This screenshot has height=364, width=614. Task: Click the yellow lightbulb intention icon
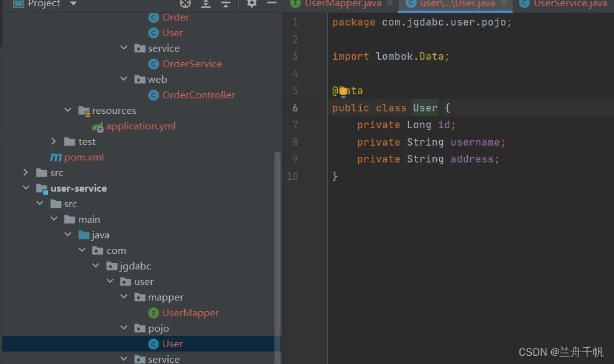coord(343,92)
